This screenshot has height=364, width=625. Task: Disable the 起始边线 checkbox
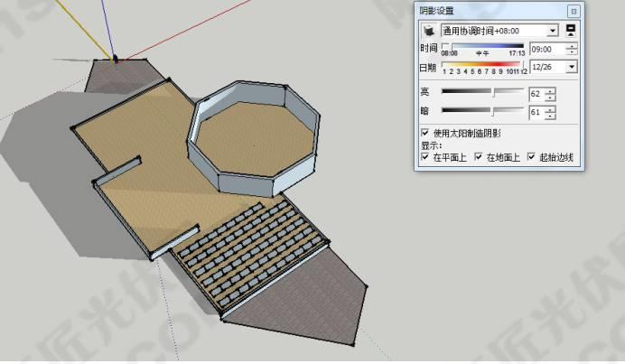pos(531,156)
